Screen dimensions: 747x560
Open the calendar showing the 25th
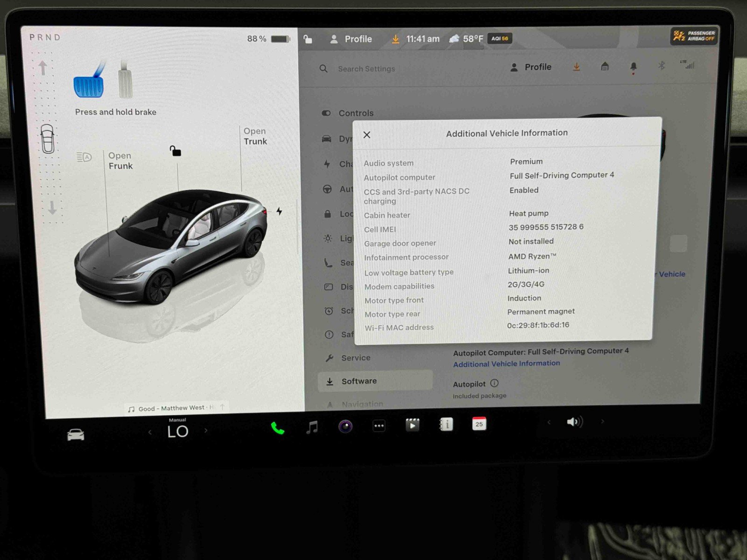(479, 424)
